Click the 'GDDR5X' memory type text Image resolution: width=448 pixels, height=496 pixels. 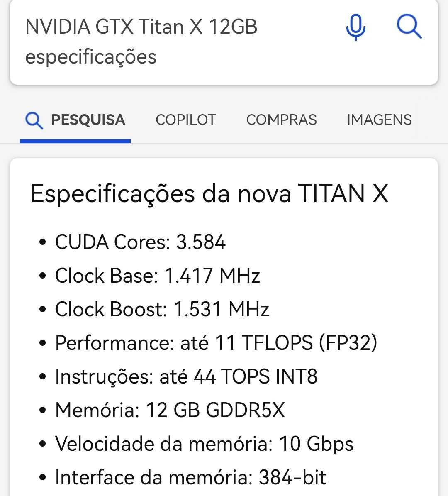[245, 410]
